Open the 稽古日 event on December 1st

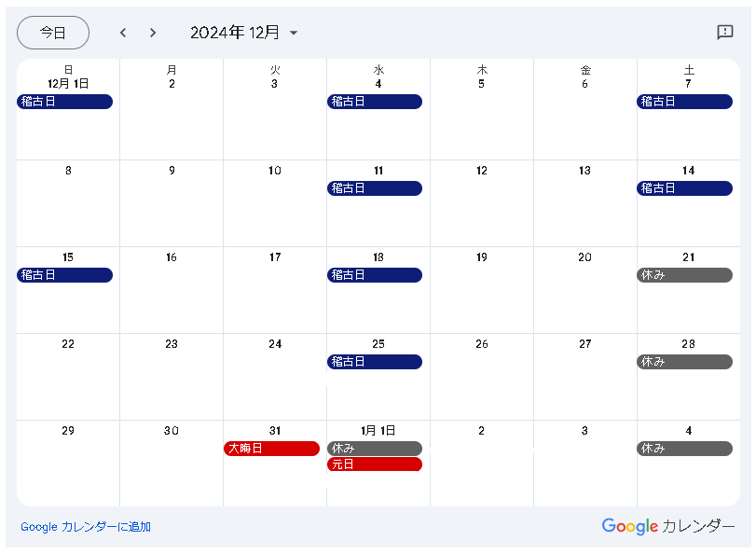64,102
